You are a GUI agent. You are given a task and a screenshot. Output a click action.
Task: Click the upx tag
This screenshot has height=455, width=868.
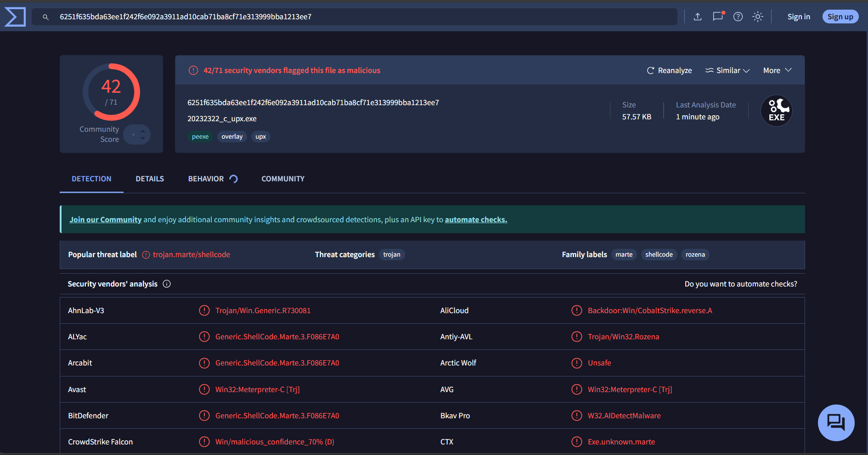click(261, 136)
